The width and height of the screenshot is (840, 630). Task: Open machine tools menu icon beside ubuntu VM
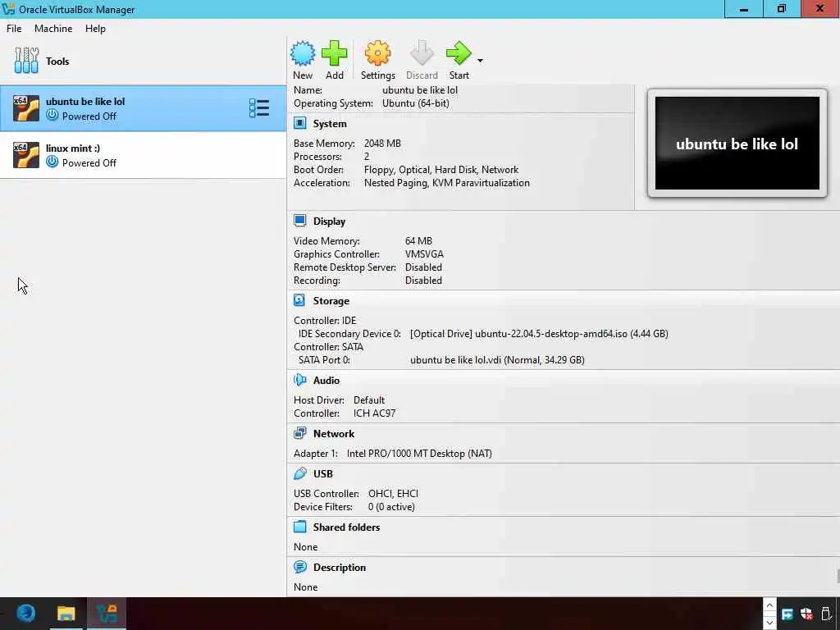[x=259, y=108]
